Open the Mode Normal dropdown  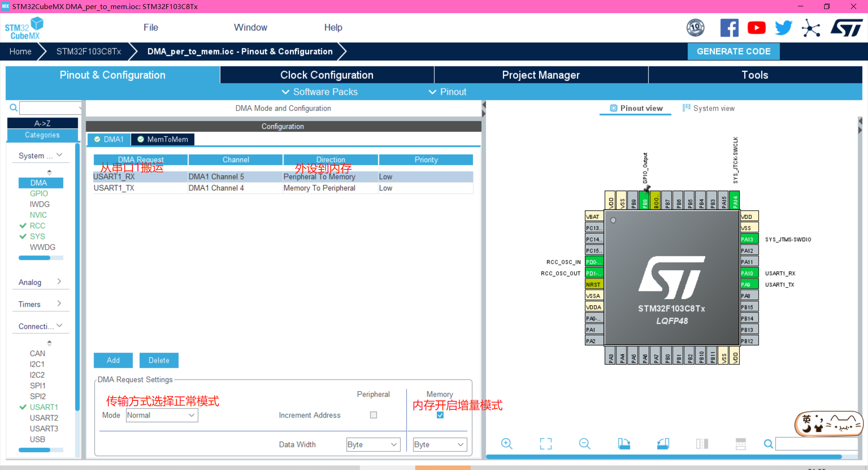(162, 415)
